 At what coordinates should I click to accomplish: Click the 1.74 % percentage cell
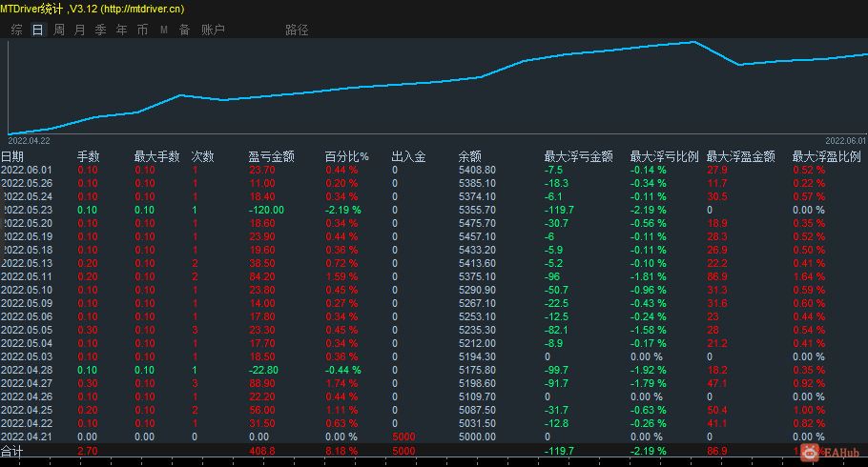[341, 383]
